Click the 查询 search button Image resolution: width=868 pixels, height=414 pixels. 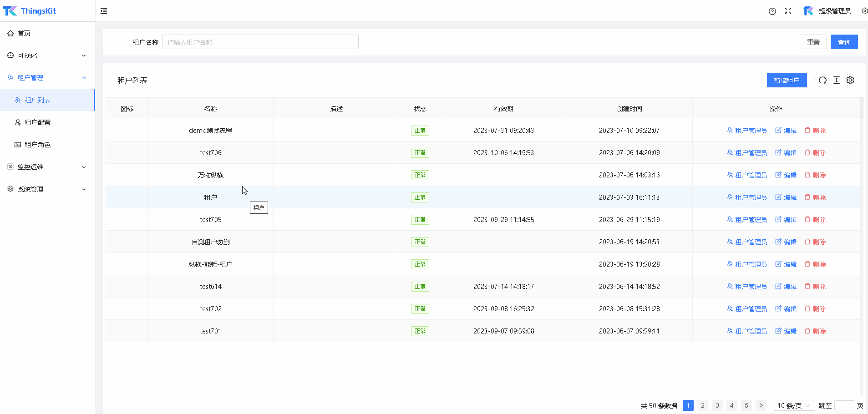(844, 42)
